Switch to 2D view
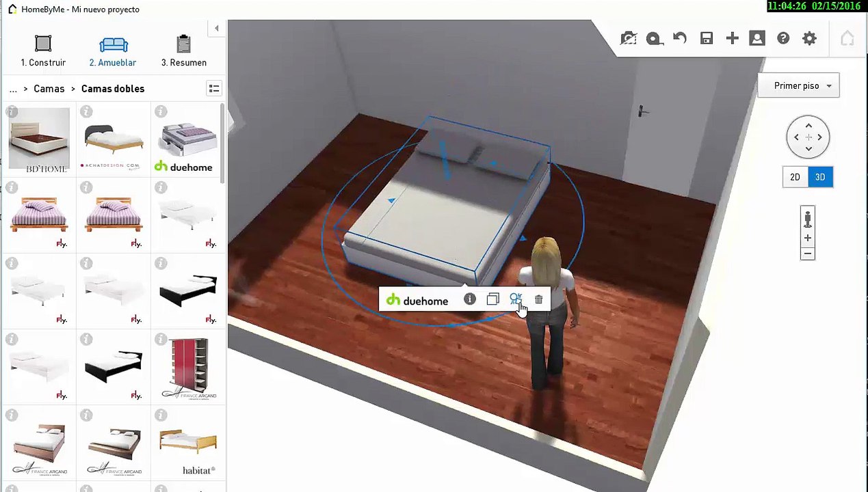The height and width of the screenshot is (492, 868). (x=795, y=177)
